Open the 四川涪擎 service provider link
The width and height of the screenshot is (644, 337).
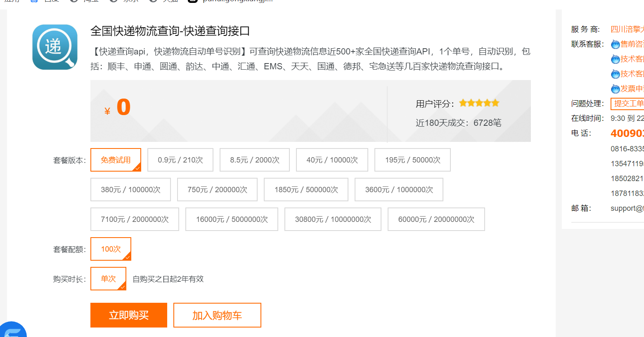click(627, 29)
